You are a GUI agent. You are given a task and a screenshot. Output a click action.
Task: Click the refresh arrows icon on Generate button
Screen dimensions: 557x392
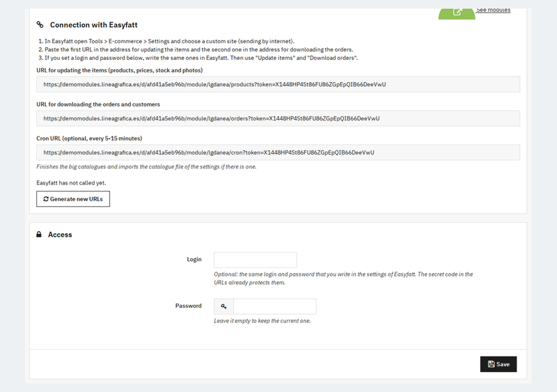(x=46, y=199)
